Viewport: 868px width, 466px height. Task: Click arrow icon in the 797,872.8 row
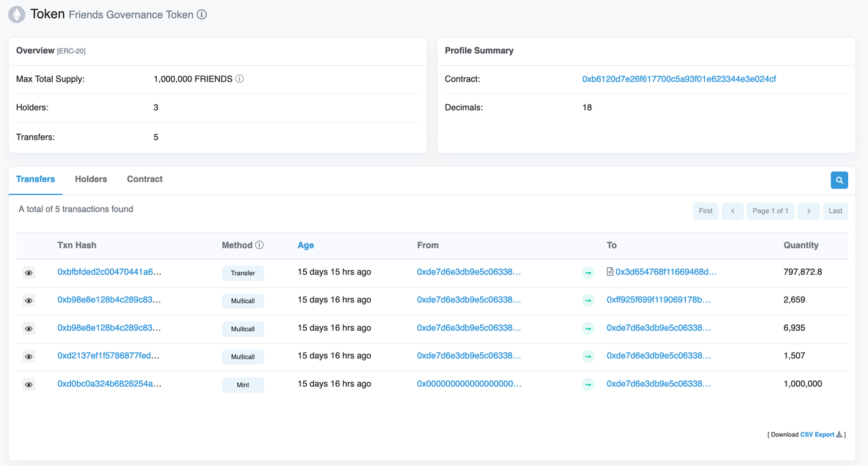588,272
